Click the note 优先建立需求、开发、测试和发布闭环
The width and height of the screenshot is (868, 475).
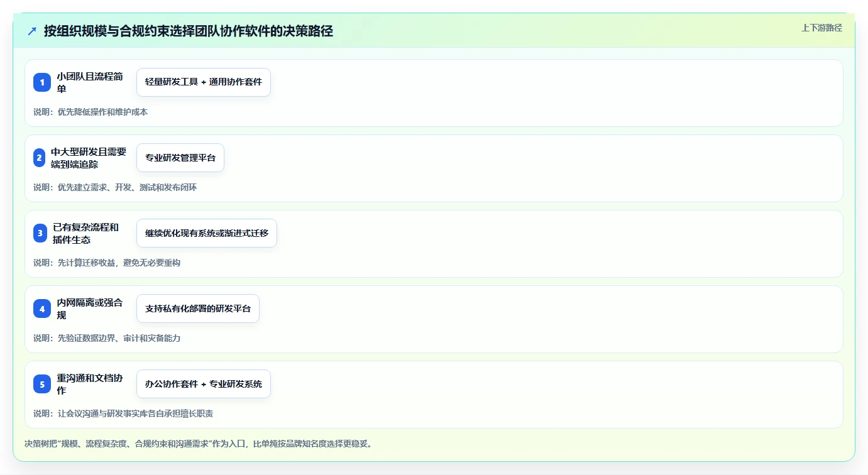coord(127,187)
